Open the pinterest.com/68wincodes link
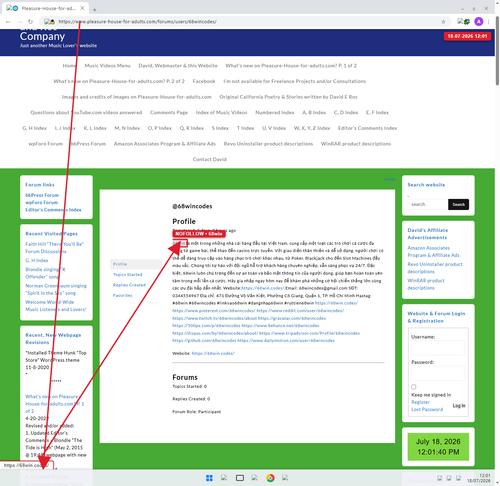Image resolution: width=500 pixels, height=486 pixels. [213, 311]
